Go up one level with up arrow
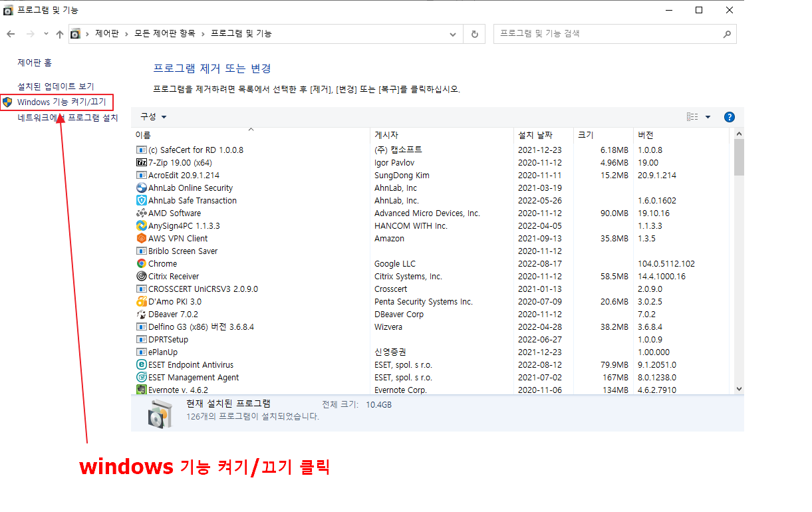812x512 pixels. 60,34
